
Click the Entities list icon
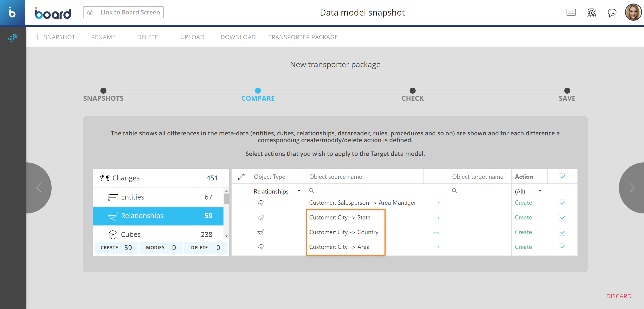pos(113,197)
